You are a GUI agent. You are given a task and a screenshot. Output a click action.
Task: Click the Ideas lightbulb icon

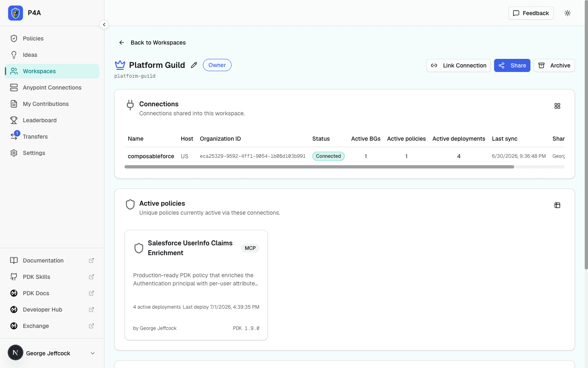point(14,55)
